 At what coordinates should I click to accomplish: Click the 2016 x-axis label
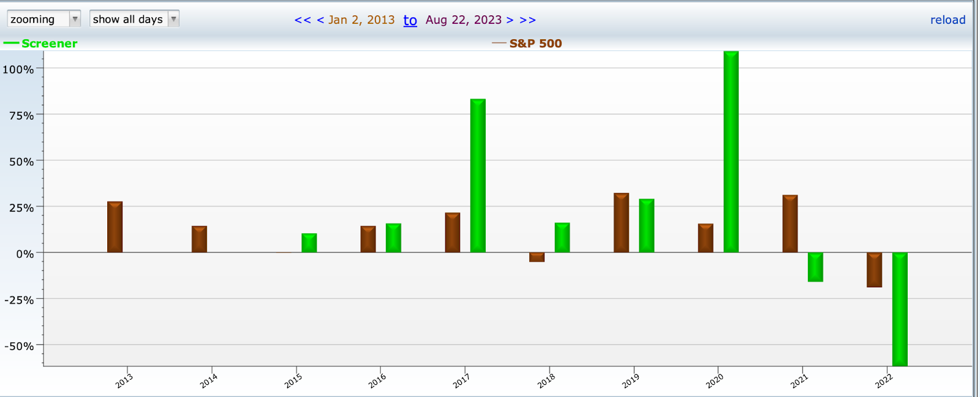coord(377,380)
